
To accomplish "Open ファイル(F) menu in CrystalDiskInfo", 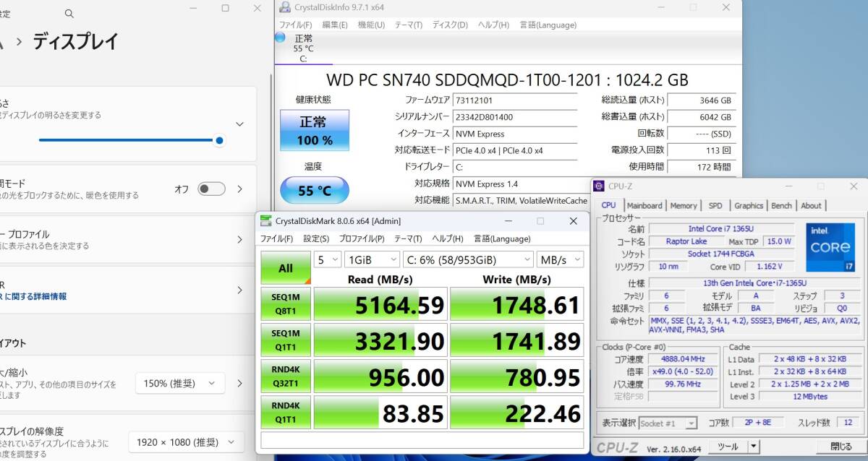I will (x=296, y=25).
